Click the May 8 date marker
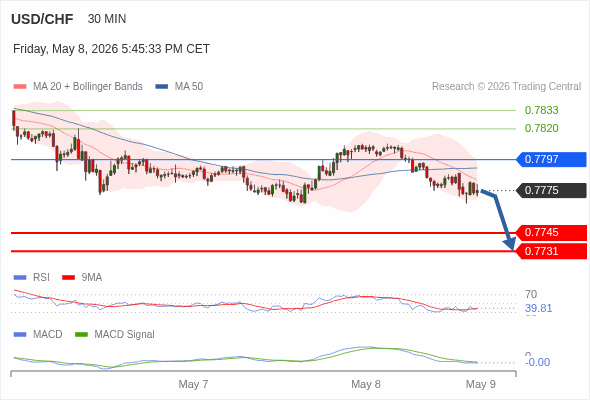Viewport: 590px width, 400px height. coord(366,384)
